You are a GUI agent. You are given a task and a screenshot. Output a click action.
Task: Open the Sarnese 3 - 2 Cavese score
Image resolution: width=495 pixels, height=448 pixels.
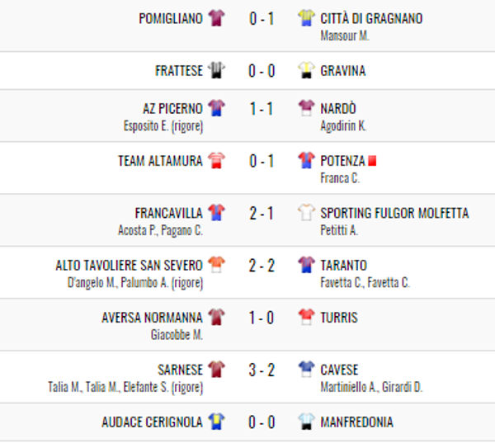pyautogui.click(x=262, y=370)
